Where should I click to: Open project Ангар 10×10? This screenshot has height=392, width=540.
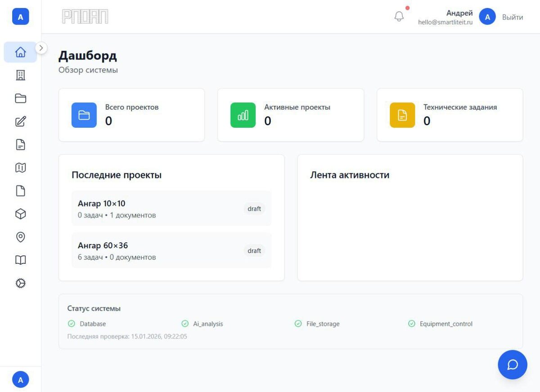pyautogui.click(x=171, y=208)
